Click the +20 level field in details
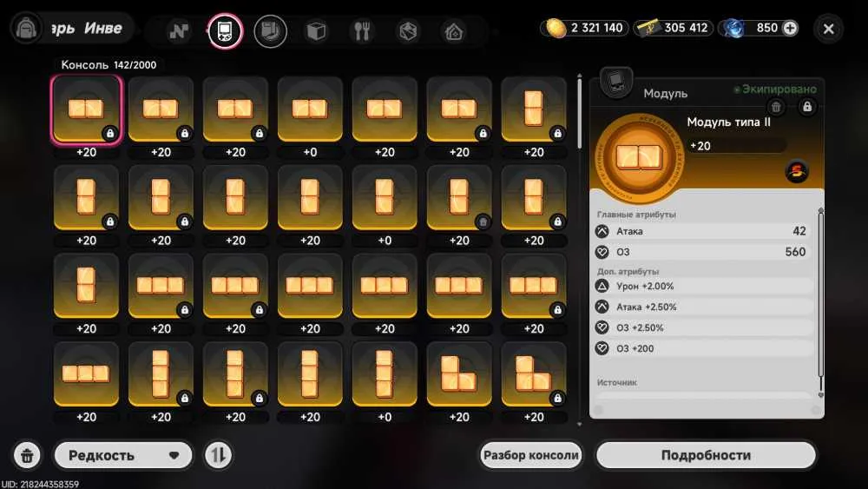The height and width of the screenshot is (489, 868). coord(736,146)
